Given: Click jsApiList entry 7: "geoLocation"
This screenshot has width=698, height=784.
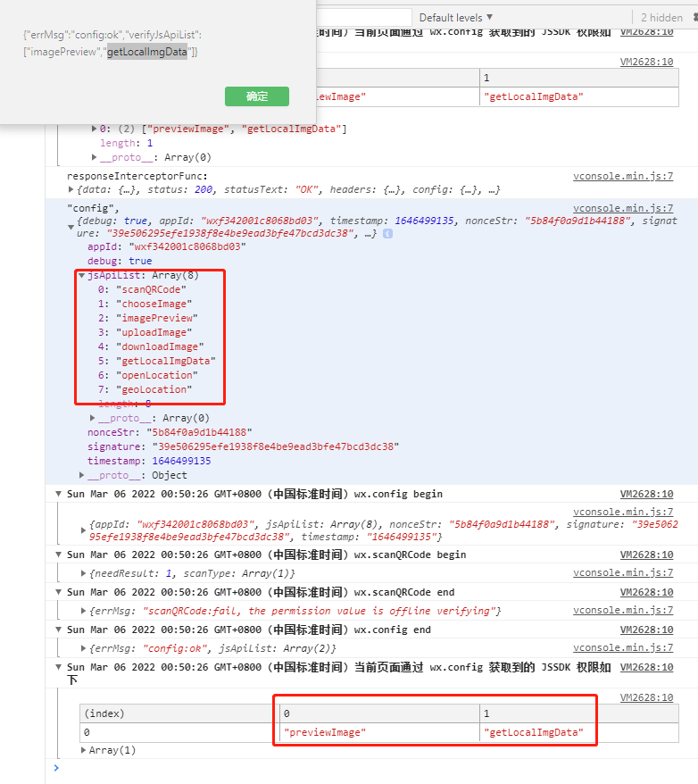Looking at the screenshot, I should coord(145,389).
